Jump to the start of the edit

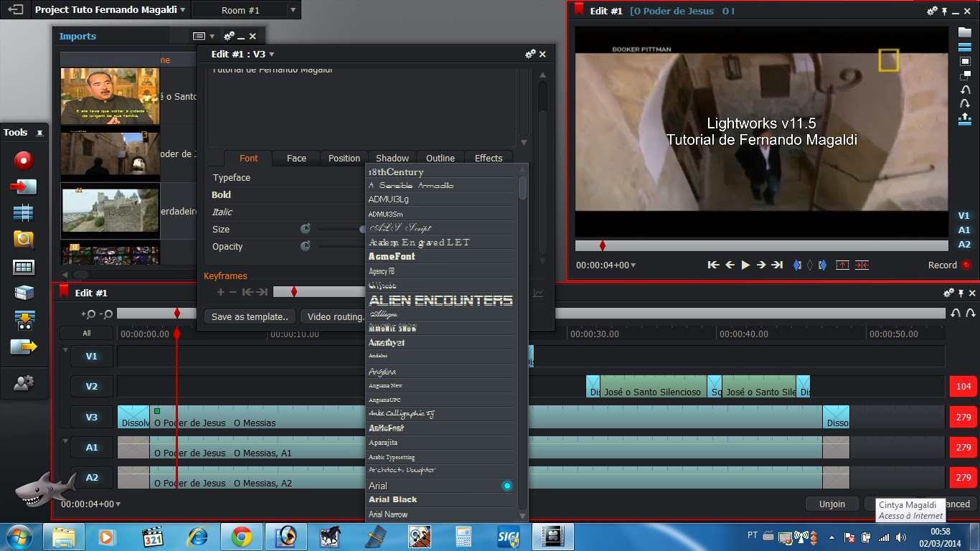point(713,265)
